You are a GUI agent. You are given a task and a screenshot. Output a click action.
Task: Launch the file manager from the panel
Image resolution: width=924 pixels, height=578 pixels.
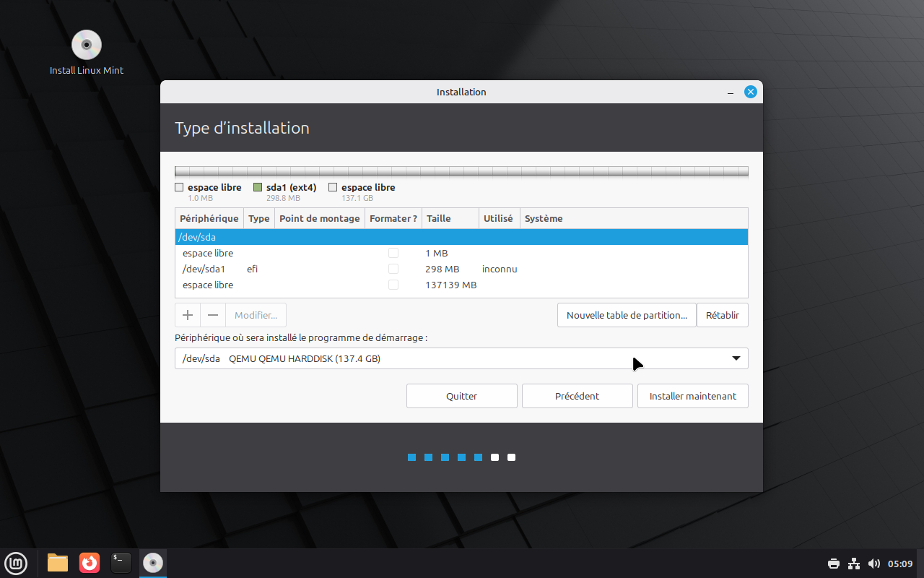(58, 563)
